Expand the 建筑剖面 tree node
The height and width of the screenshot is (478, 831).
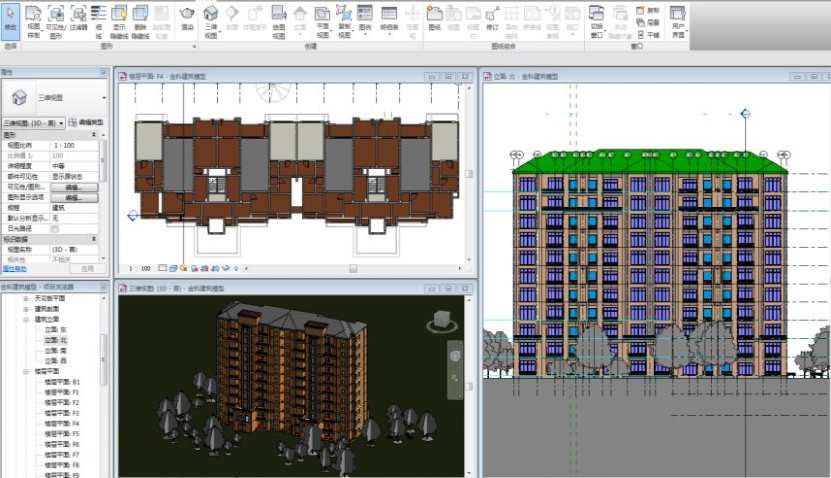click(x=25, y=309)
